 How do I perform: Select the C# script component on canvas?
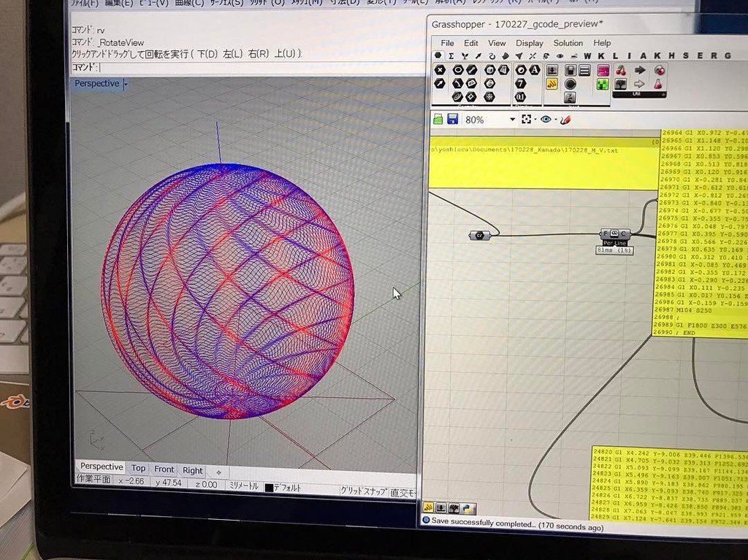point(480,235)
